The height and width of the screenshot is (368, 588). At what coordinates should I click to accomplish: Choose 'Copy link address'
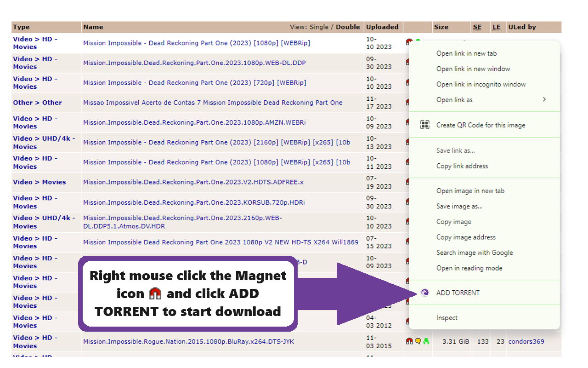pos(485,166)
